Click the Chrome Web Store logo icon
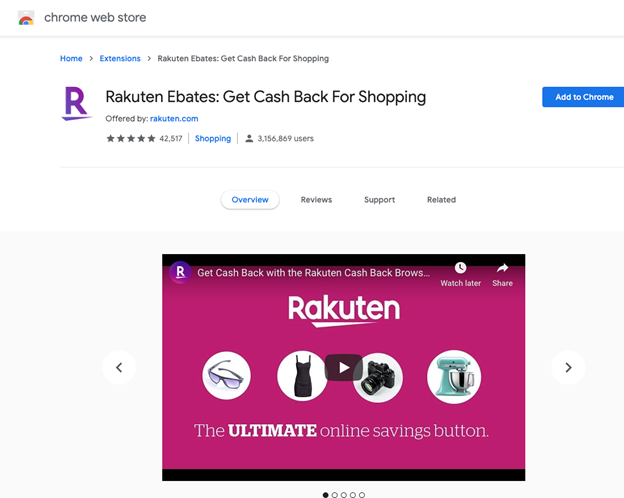 [26, 18]
